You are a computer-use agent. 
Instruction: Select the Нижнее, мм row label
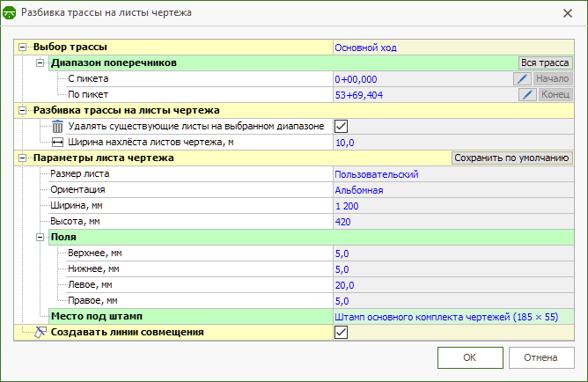click(x=93, y=268)
